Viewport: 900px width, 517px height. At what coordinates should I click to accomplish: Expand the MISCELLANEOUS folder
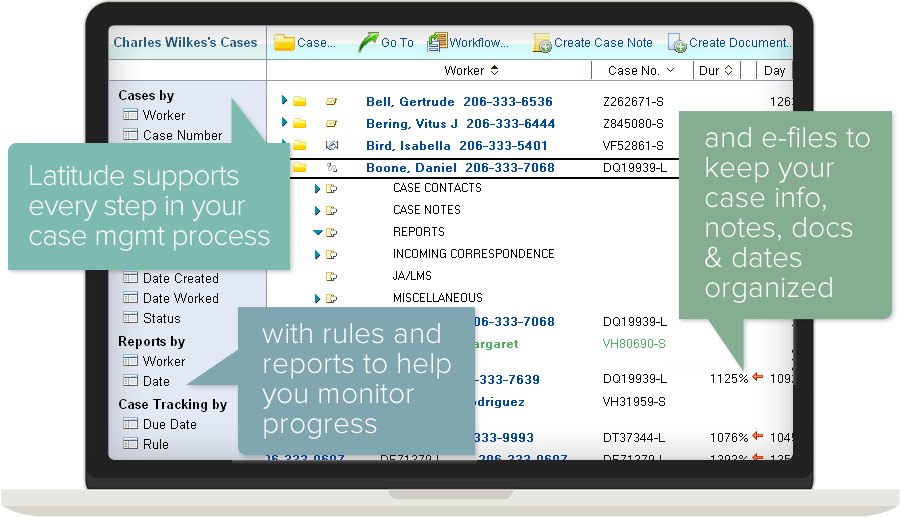pyautogui.click(x=317, y=298)
